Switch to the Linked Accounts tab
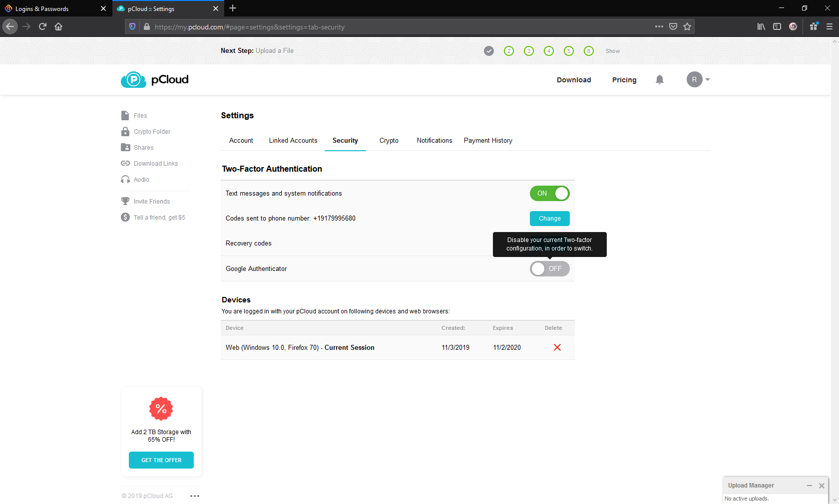Image resolution: width=839 pixels, height=504 pixels. (x=293, y=141)
